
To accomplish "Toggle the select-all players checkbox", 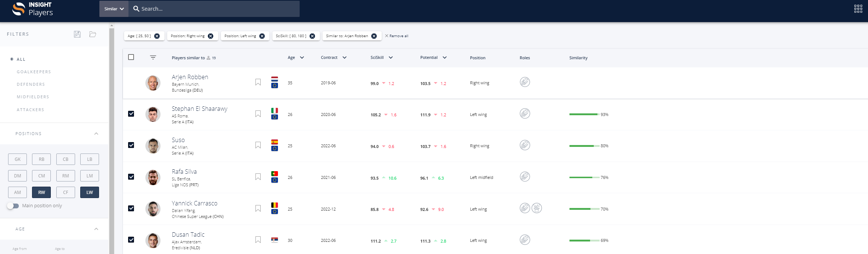I will [x=131, y=57].
